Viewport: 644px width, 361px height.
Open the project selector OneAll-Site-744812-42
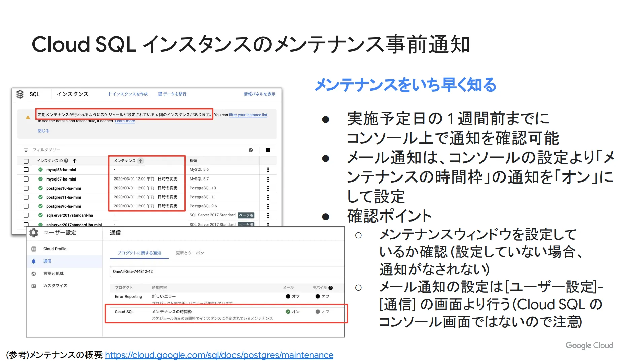227,272
